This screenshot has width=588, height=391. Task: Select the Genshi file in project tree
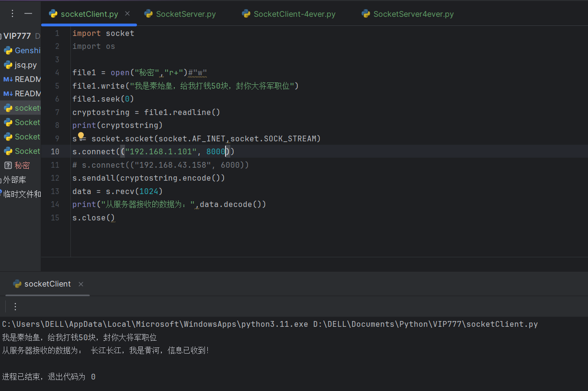tap(27, 50)
